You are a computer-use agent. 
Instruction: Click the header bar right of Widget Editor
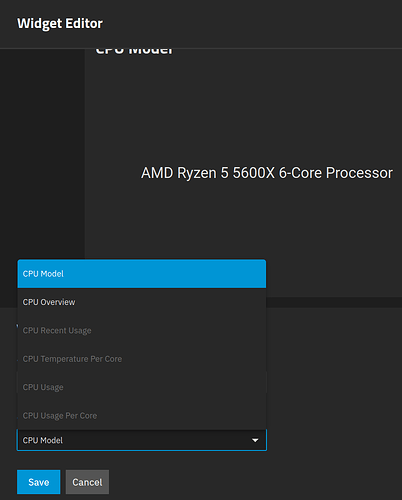(x=250, y=24)
